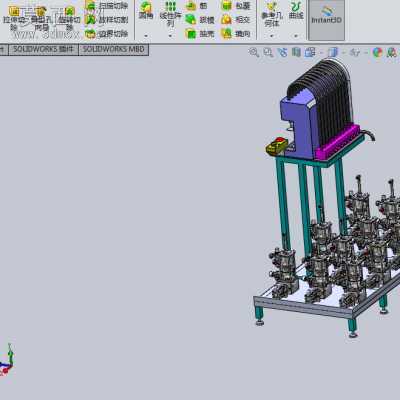400x400 pixels.
Task: Expand the View Orientation dropdown arrow
Action: (x=321, y=53)
